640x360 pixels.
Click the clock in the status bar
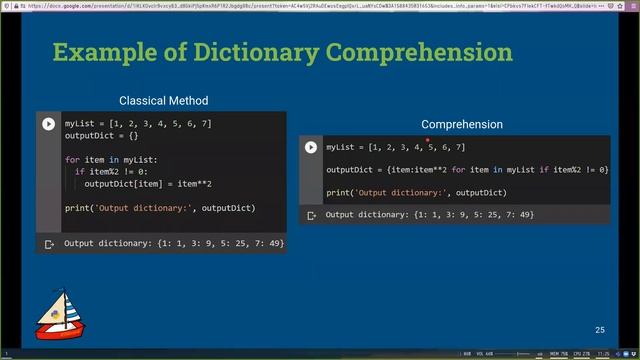click(603, 354)
